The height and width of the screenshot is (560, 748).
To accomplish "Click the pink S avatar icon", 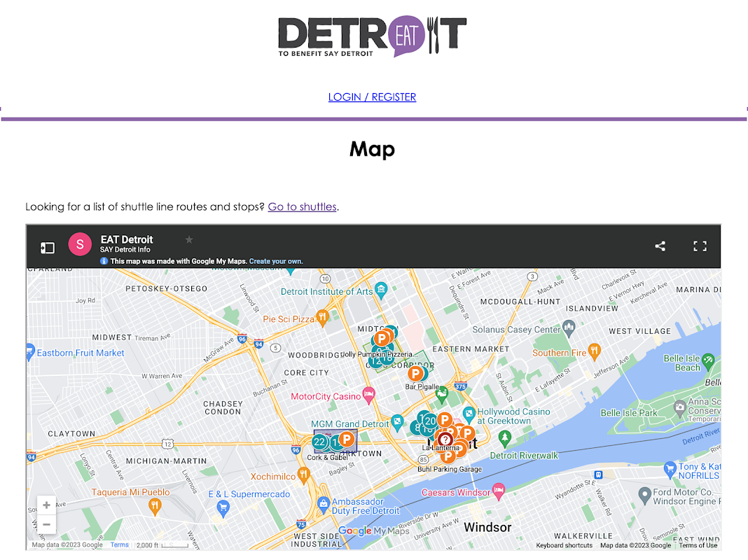I will pos(80,244).
